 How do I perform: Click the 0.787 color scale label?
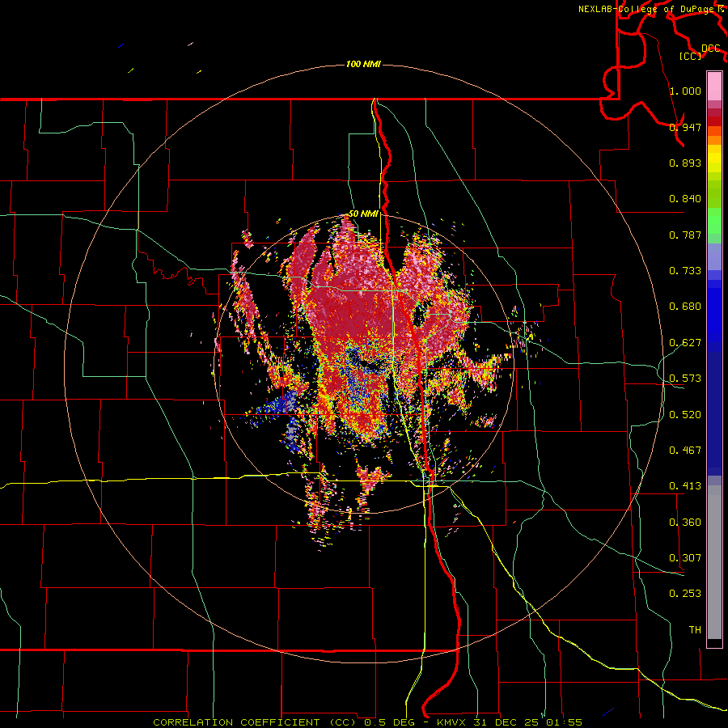tap(685, 235)
